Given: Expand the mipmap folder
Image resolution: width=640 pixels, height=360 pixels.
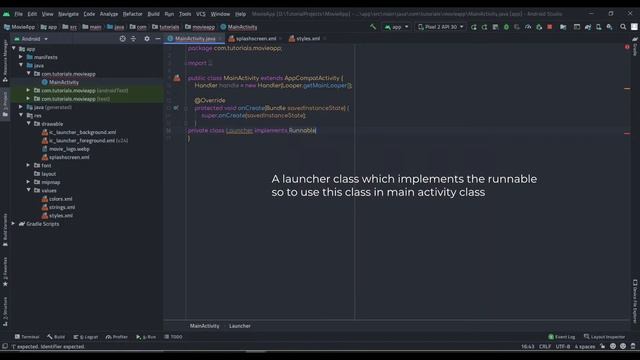Looking at the screenshot, I should 28,182.
